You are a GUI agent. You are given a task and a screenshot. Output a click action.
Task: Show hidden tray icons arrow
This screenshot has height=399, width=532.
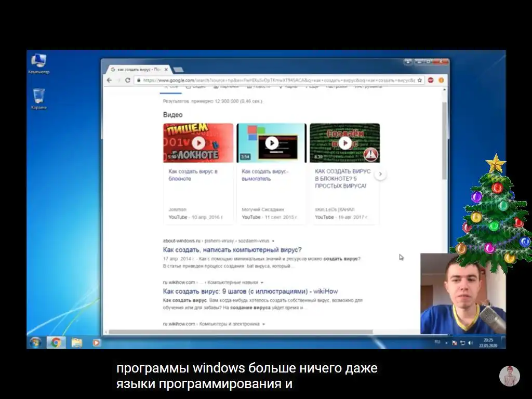pos(446,343)
